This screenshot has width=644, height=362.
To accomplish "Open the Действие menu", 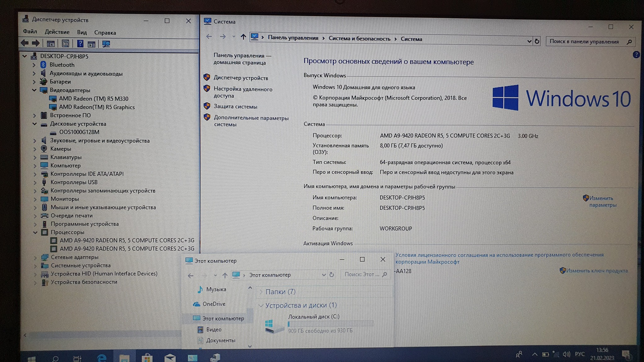I will click(x=57, y=32).
